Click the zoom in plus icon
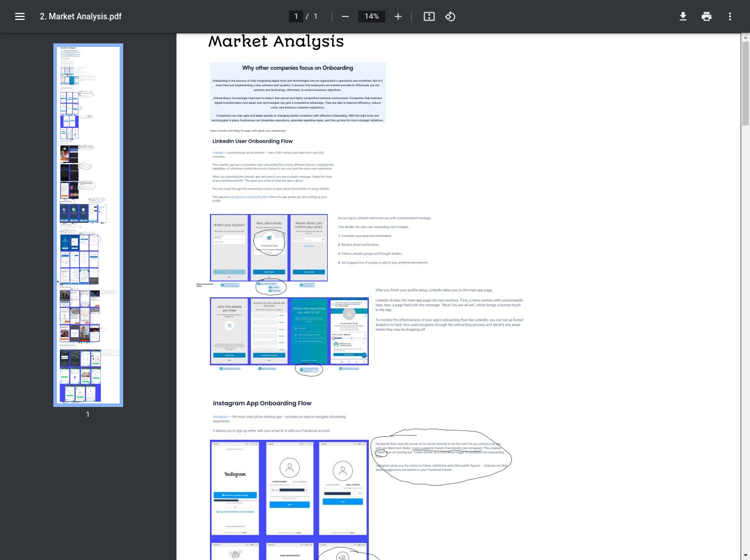 398,16
